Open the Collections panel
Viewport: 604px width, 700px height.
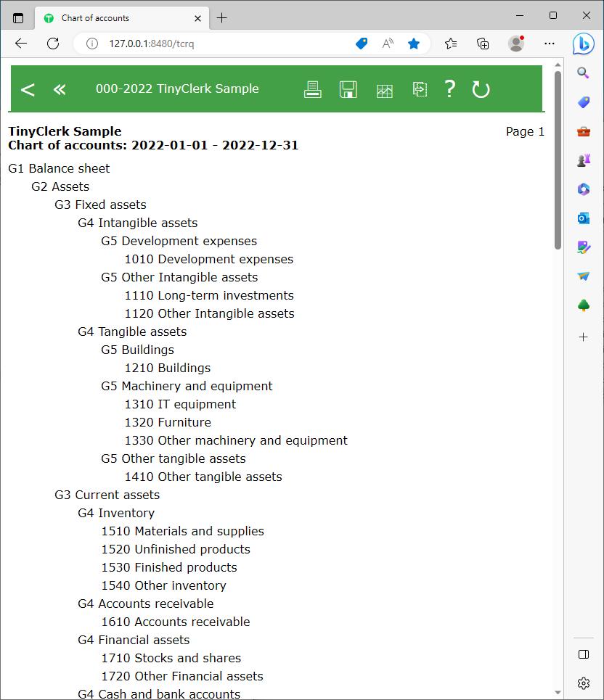pyautogui.click(x=483, y=44)
